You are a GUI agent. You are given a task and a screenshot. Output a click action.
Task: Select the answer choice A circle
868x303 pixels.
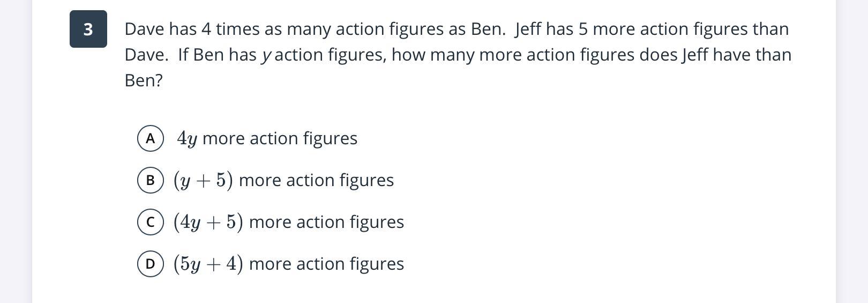[x=150, y=138]
